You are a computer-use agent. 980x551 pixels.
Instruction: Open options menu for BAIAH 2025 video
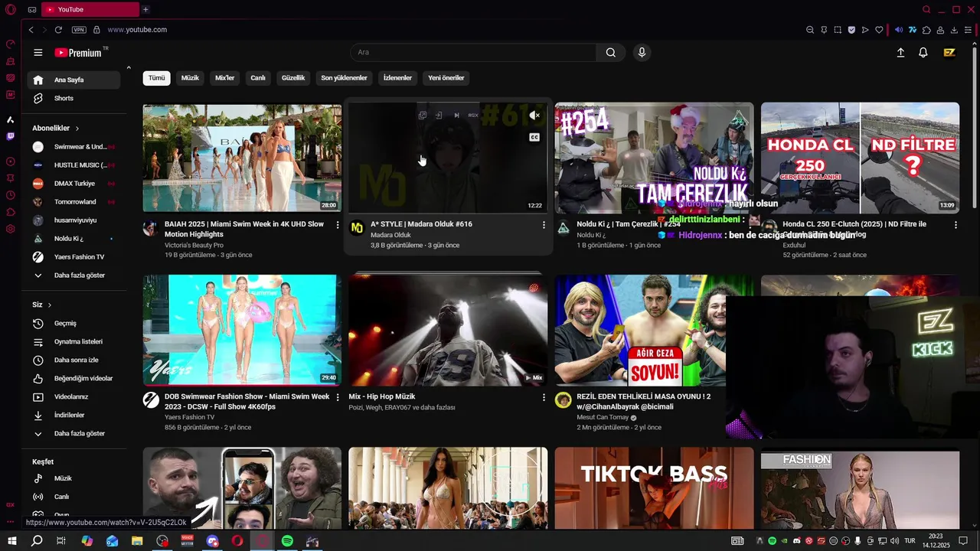pyautogui.click(x=338, y=225)
